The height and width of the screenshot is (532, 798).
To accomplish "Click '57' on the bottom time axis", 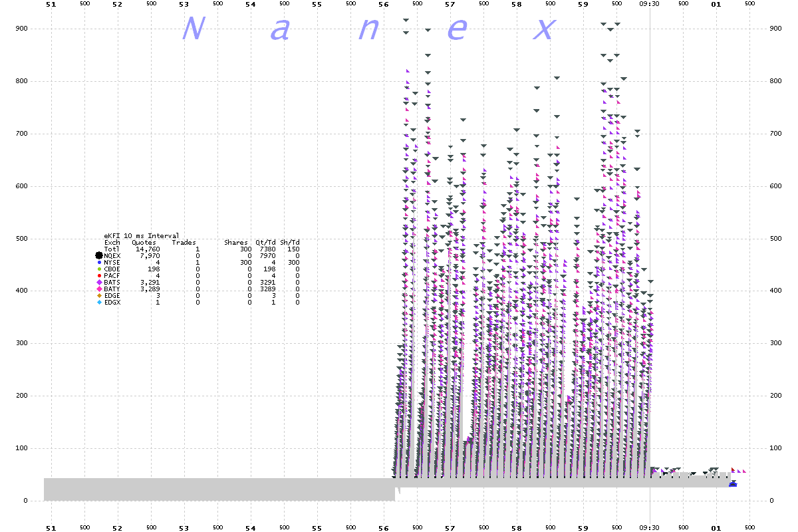I will (x=450, y=528).
